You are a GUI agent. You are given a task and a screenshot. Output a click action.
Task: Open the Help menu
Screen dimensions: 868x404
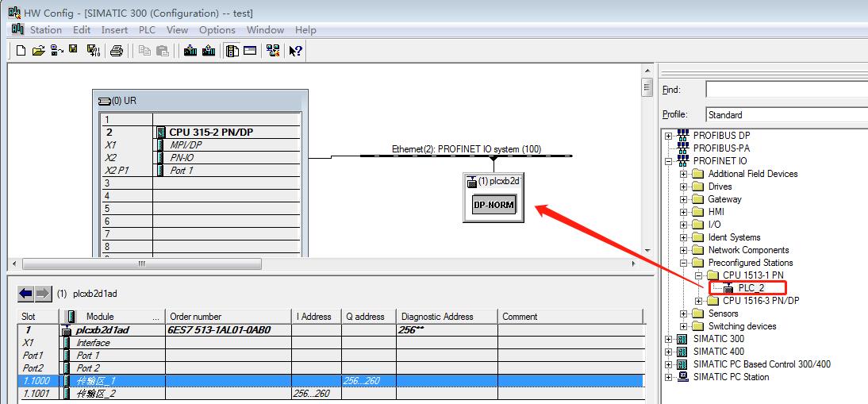(305, 30)
